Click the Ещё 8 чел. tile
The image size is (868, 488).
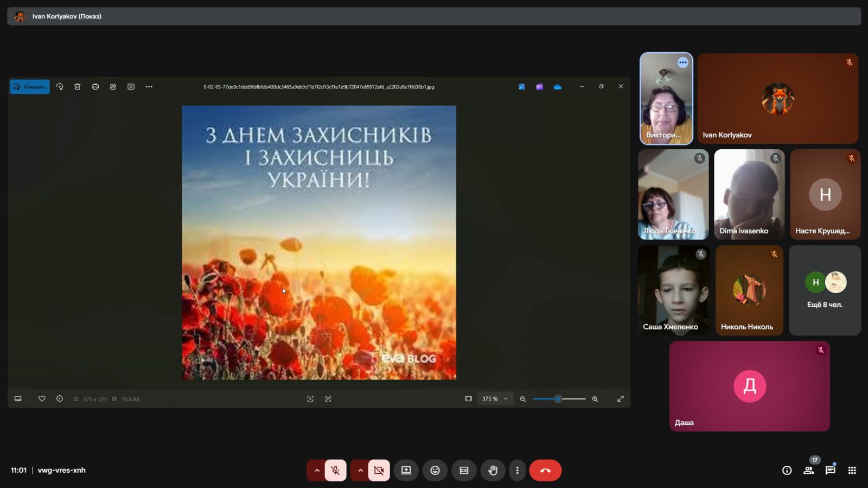click(825, 290)
